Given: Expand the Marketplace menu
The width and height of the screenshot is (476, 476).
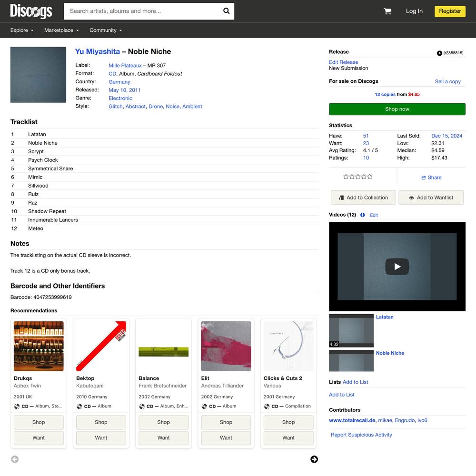Looking at the screenshot, I should 61,30.
